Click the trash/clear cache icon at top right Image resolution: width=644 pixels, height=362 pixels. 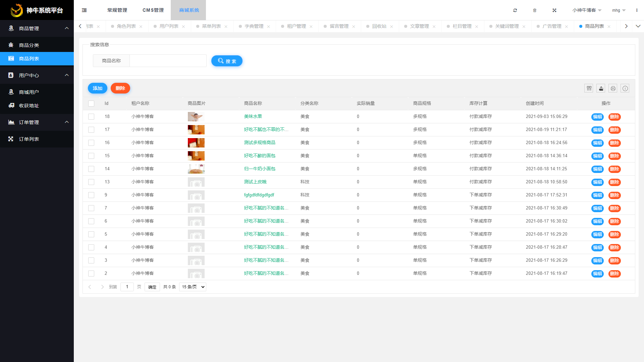535,10
